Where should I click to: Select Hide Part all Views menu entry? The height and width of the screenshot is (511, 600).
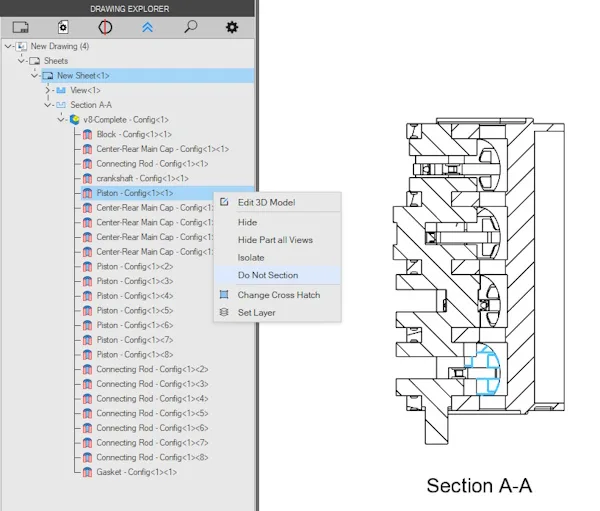tap(277, 240)
